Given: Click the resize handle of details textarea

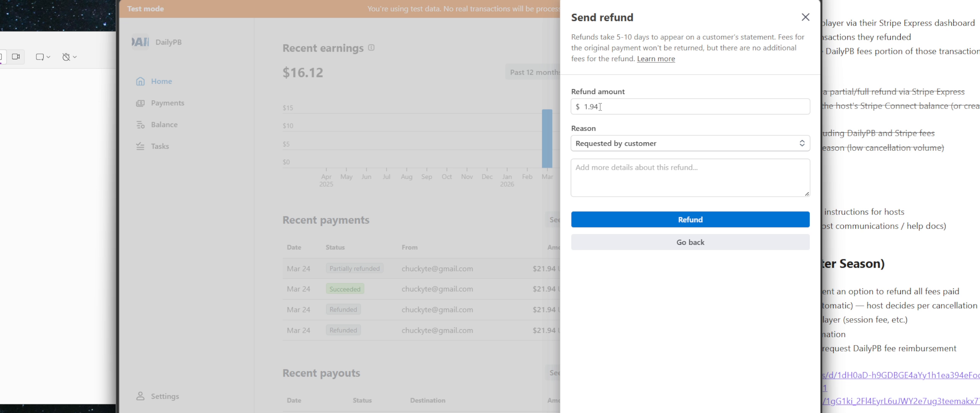Looking at the screenshot, I should coord(807,193).
